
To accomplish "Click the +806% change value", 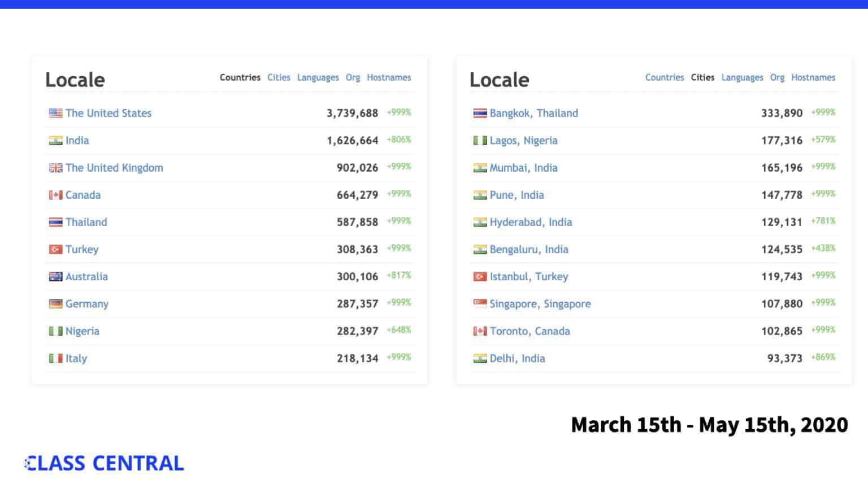I will [x=399, y=140].
